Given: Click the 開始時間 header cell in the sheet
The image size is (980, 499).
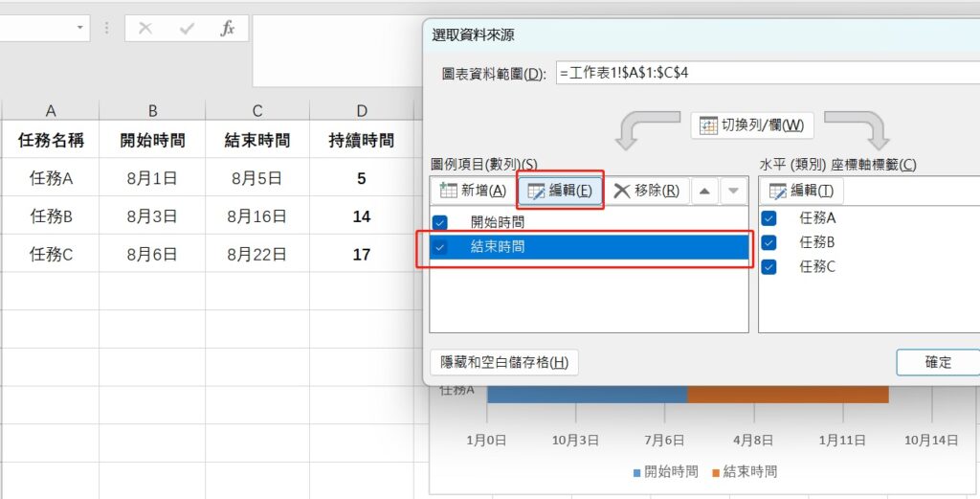Looking at the screenshot, I should (x=152, y=140).
